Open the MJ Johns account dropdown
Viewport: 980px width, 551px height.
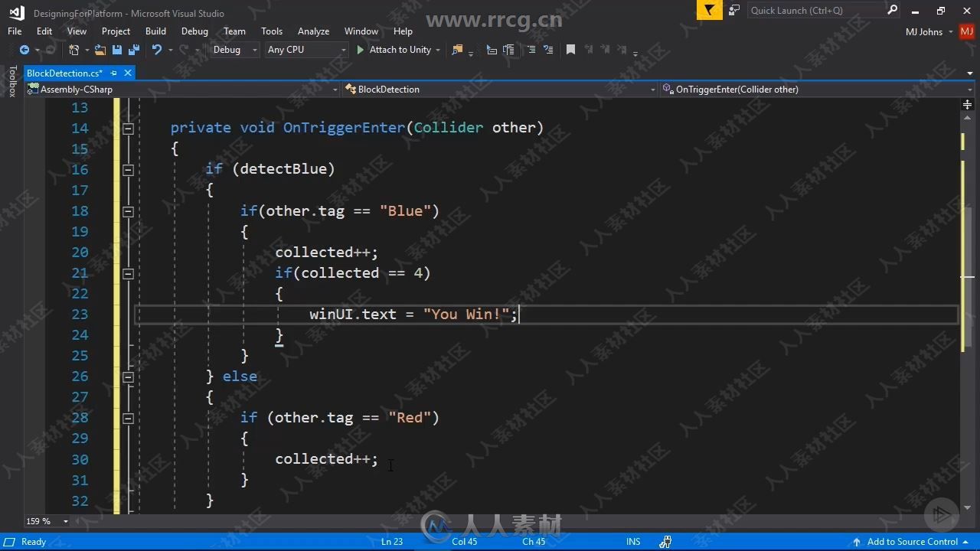929,32
